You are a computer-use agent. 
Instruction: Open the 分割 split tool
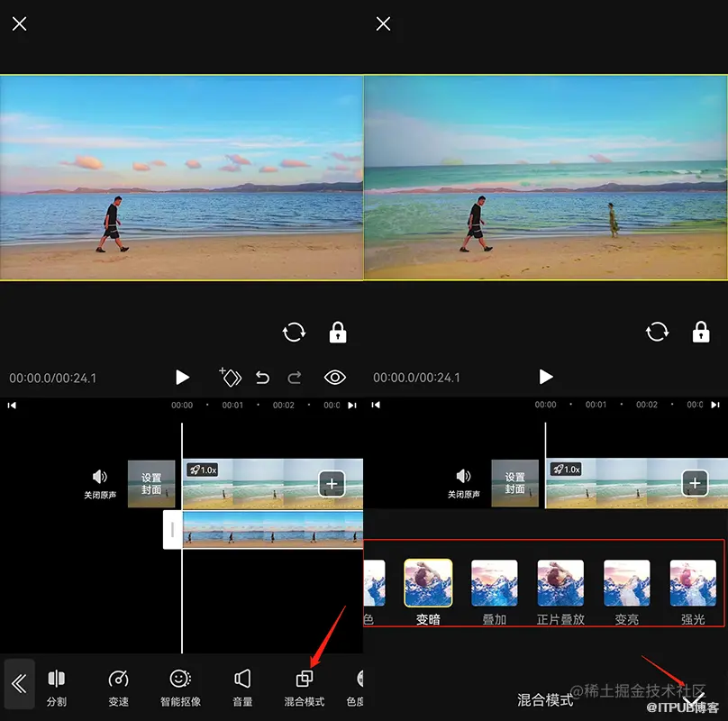[57, 689]
